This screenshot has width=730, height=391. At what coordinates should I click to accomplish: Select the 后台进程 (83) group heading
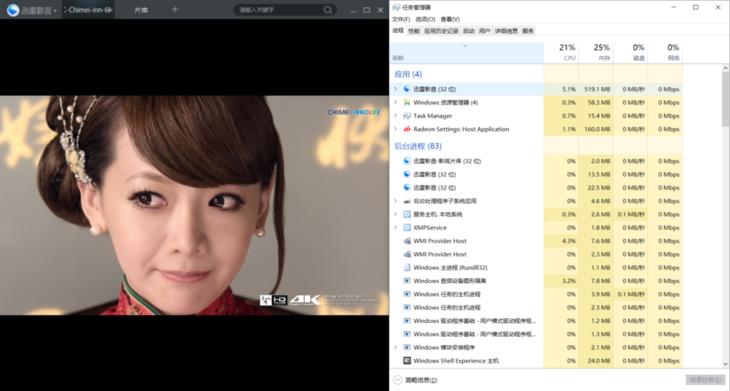click(418, 146)
